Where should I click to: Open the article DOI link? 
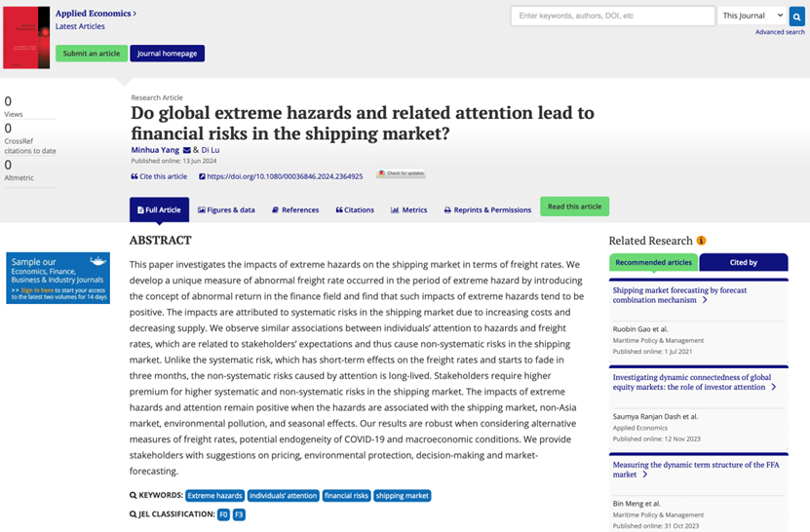[x=281, y=176]
